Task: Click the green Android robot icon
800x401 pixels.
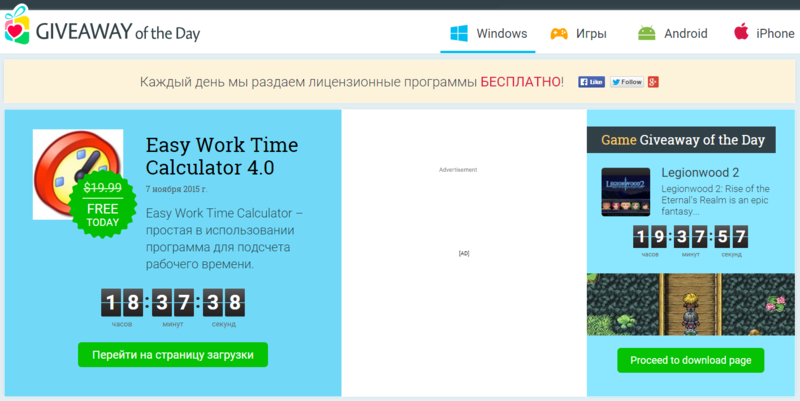Action: (646, 34)
